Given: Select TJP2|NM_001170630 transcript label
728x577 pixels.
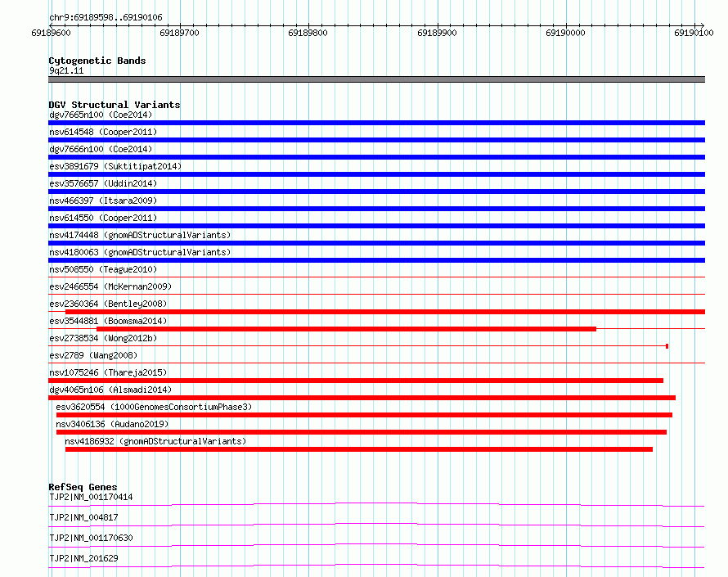Looking at the screenshot, I should point(91,538).
